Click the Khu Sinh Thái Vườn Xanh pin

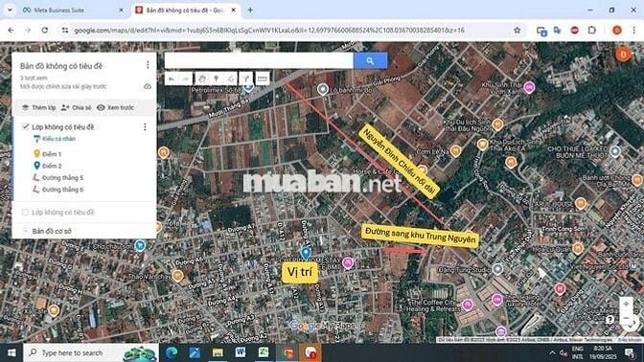coord(529,87)
